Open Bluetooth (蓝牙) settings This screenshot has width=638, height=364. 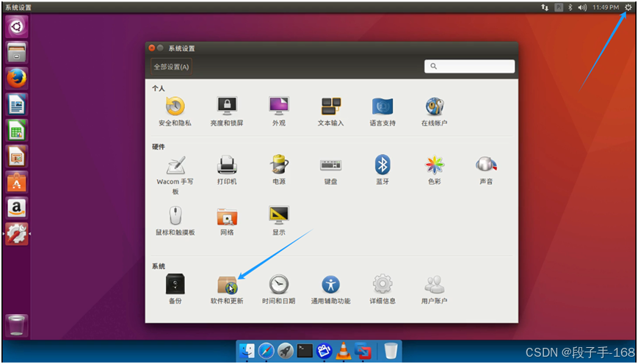pyautogui.click(x=383, y=170)
